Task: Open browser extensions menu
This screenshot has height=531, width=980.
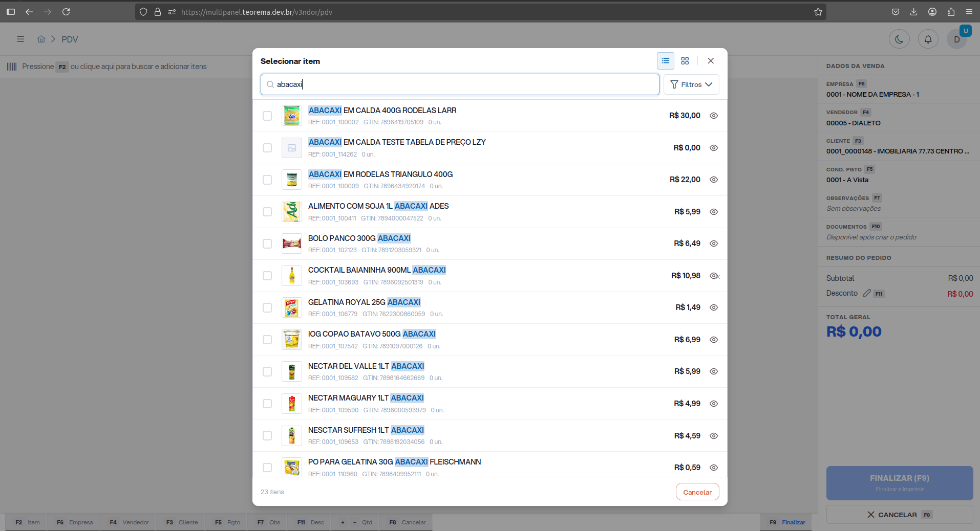Action: [x=951, y=12]
